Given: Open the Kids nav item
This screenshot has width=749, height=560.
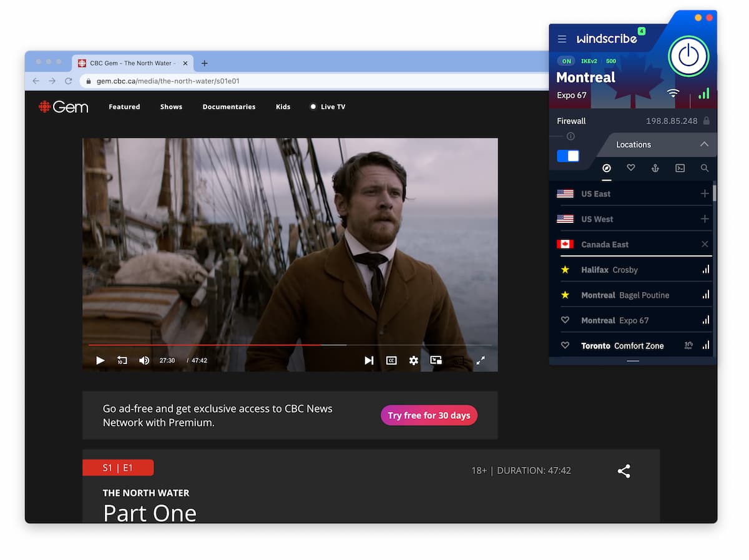Looking at the screenshot, I should tap(283, 107).
